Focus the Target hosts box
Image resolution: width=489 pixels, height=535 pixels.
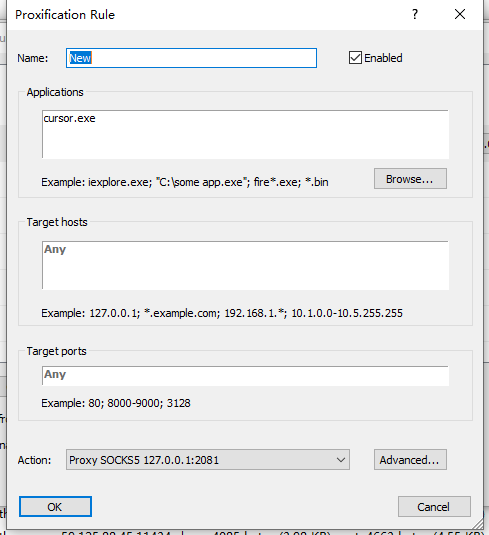[x=245, y=265]
